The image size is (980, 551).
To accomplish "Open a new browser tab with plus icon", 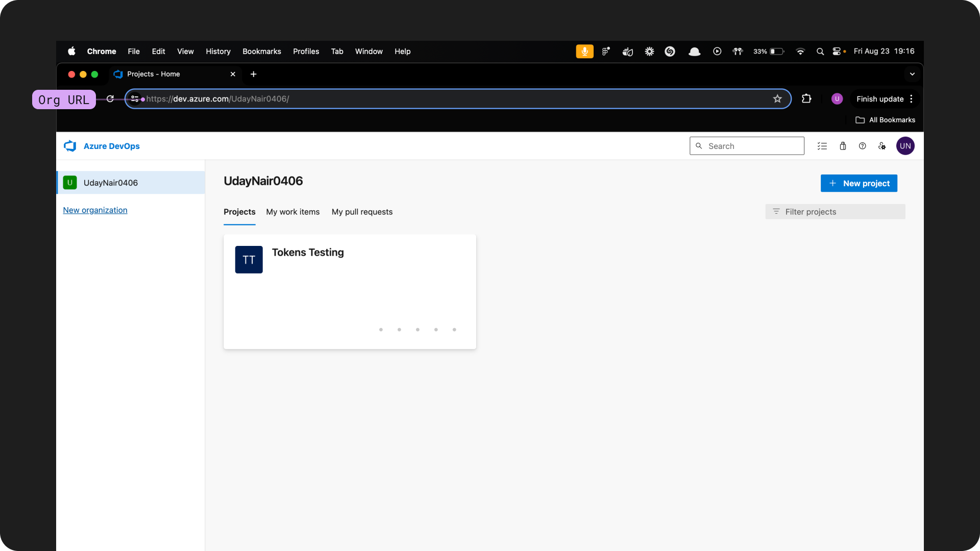I will [x=253, y=74].
